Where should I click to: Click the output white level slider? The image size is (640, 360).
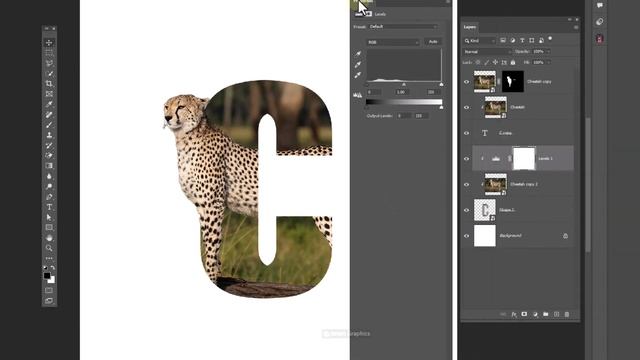tap(441, 107)
